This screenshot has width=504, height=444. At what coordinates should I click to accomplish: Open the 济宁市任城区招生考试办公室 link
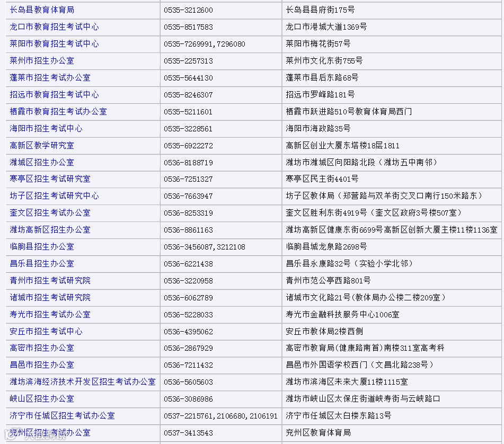click(63, 416)
